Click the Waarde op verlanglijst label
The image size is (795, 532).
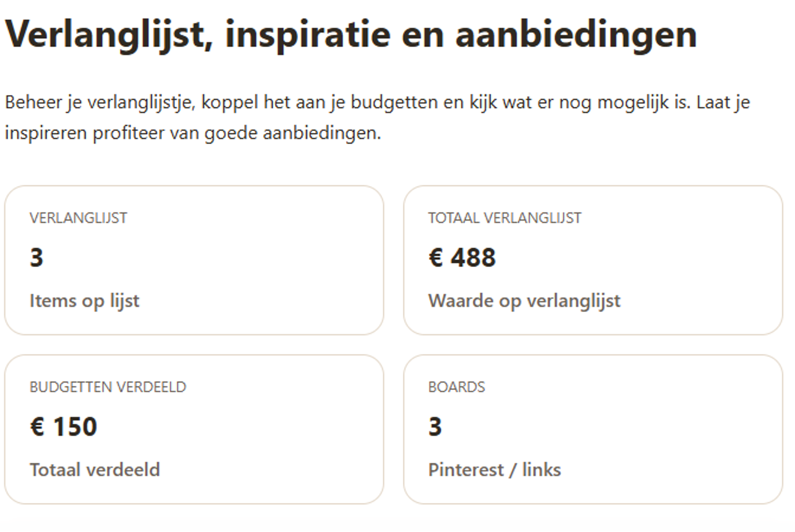point(524,301)
